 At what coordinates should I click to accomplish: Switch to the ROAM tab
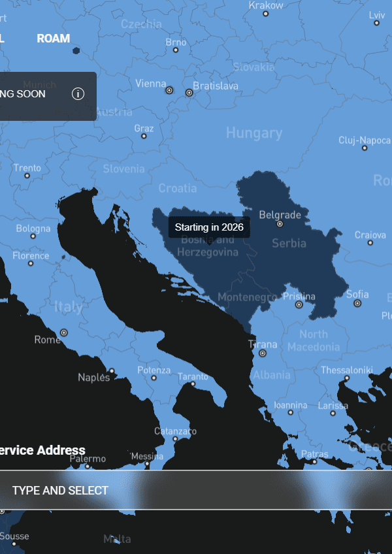[x=53, y=39]
